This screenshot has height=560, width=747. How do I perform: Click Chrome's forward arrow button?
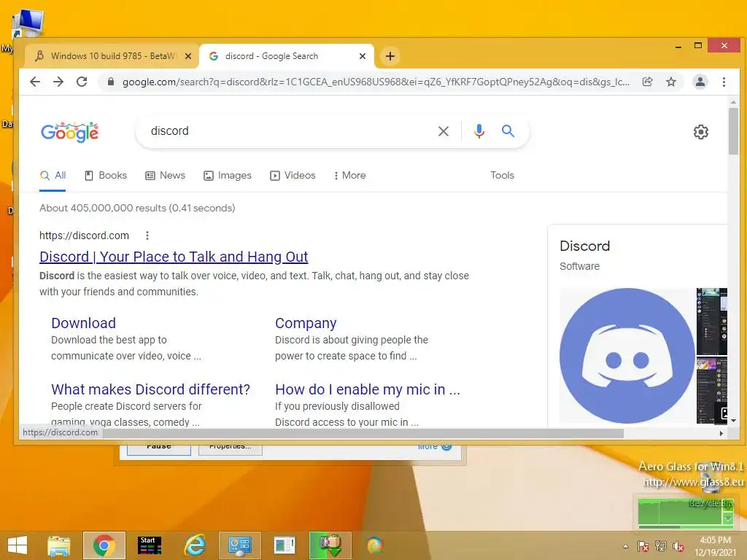pos(58,82)
